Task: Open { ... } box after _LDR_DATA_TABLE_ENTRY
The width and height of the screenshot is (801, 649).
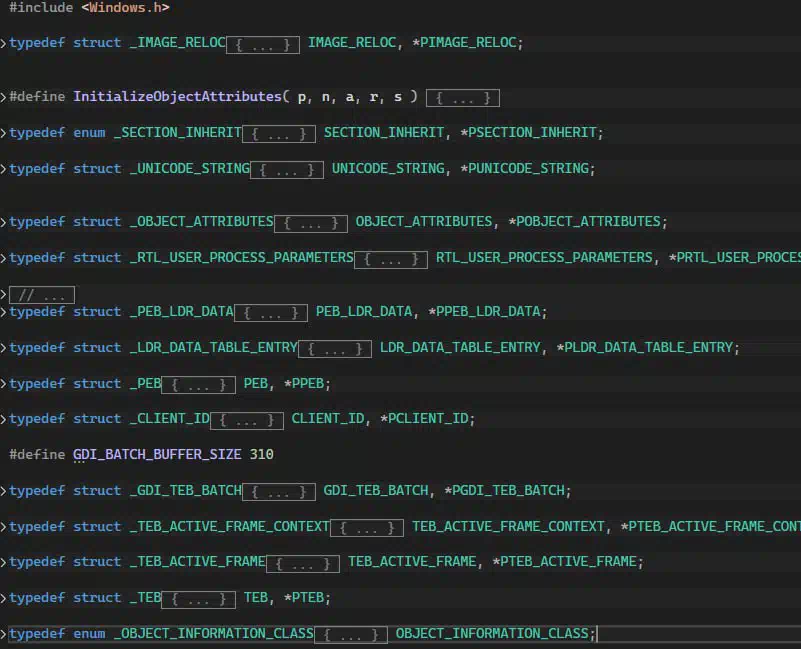Action: (335, 349)
